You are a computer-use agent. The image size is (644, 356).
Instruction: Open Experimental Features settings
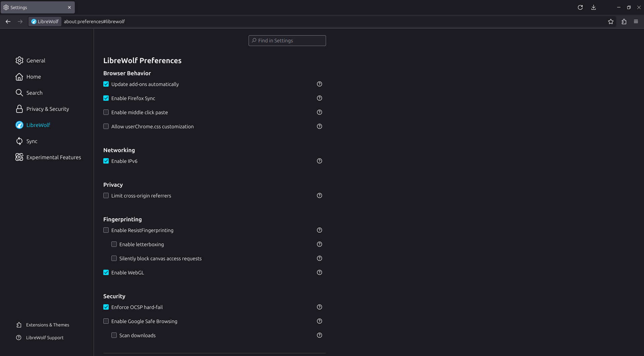pyautogui.click(x=48, y=157)
